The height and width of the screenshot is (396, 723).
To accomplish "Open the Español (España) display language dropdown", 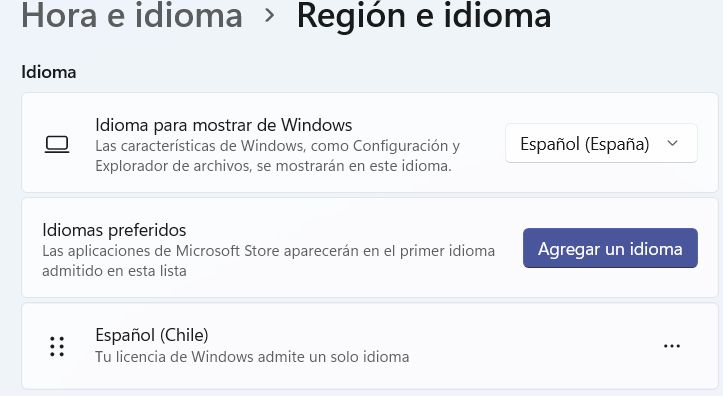I will 601,143.
